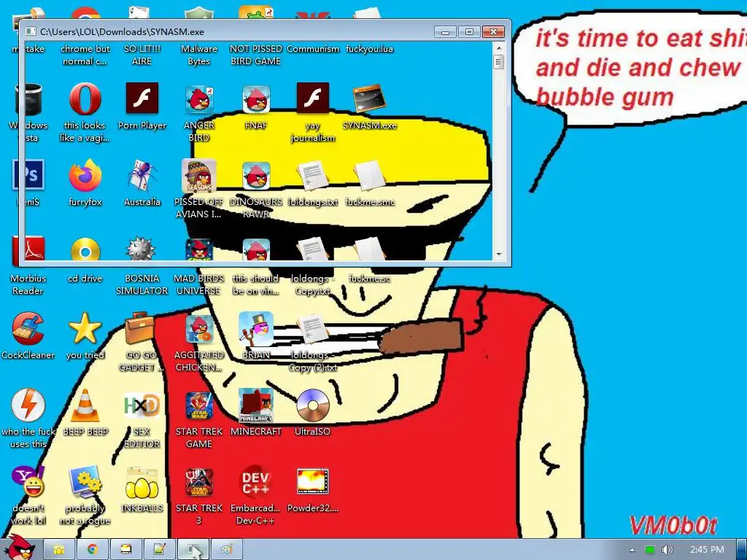Image resolution: width=747 pixels, height=560 pixels.
Task: Open the Flash icon labeled yay journalism
Action: pyautogui.click(x=312, y=98)
